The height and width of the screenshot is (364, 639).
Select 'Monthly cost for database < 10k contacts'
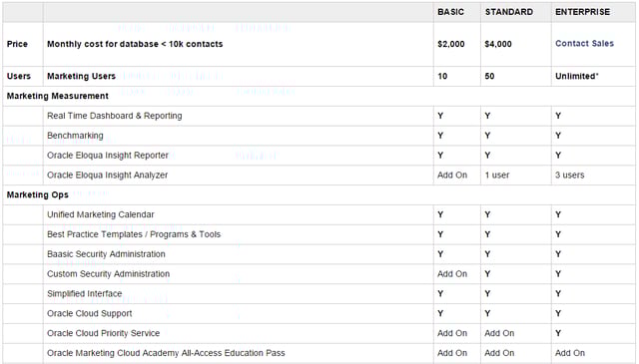pyautogui.click(x=135, y=44)
